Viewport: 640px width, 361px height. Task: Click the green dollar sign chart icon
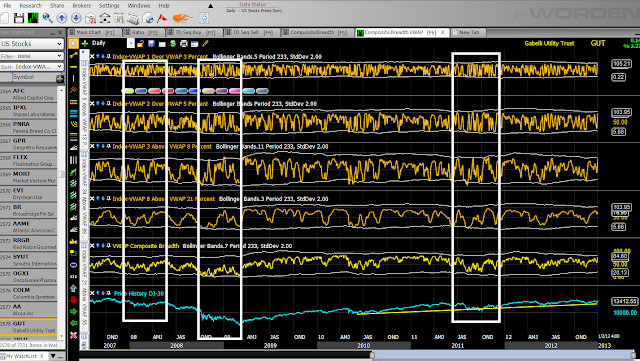(x=173, y=44)
